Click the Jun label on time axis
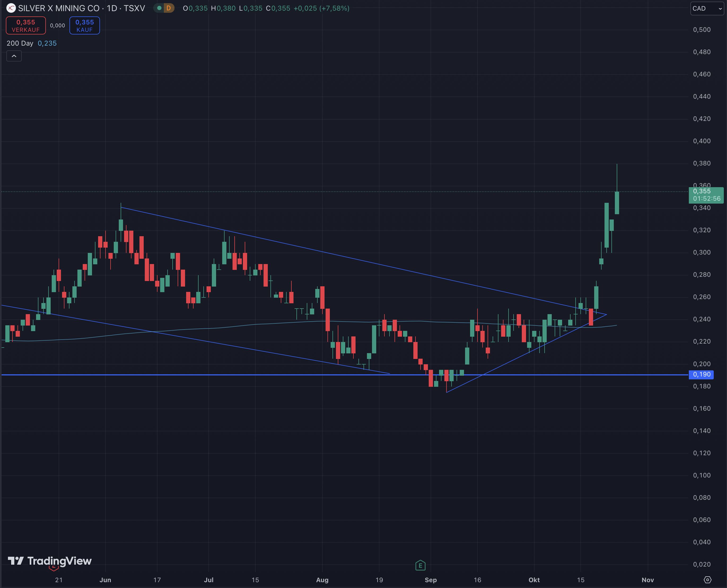Image resolution: width=727 pixels, height=588 pixels. (x=105, y=580)
